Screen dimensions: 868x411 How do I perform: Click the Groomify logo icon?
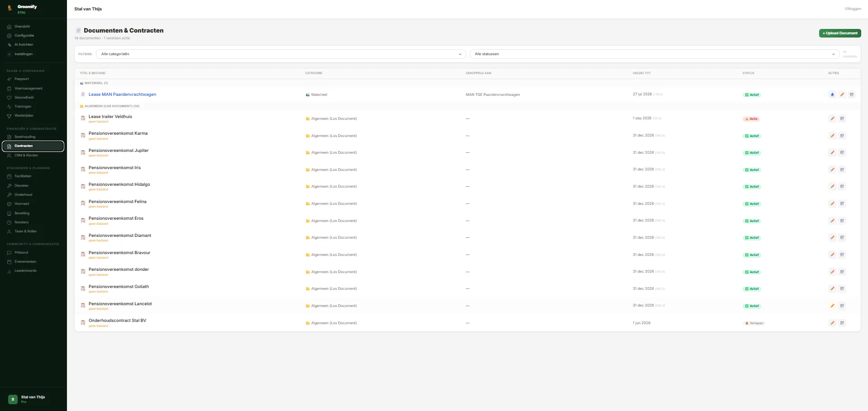click(10, 8)
